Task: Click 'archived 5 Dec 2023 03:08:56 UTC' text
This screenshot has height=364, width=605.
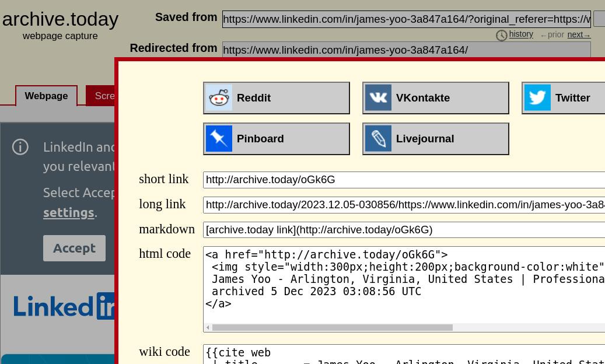Action: (x=316, y=292)
